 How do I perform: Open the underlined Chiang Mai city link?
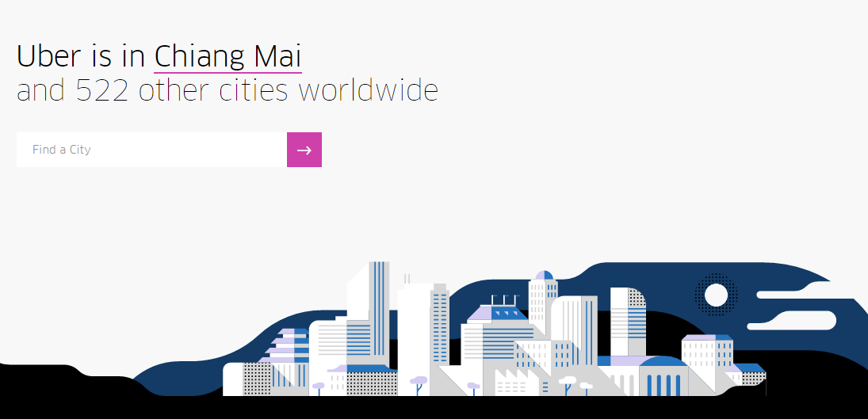[228, 58]
